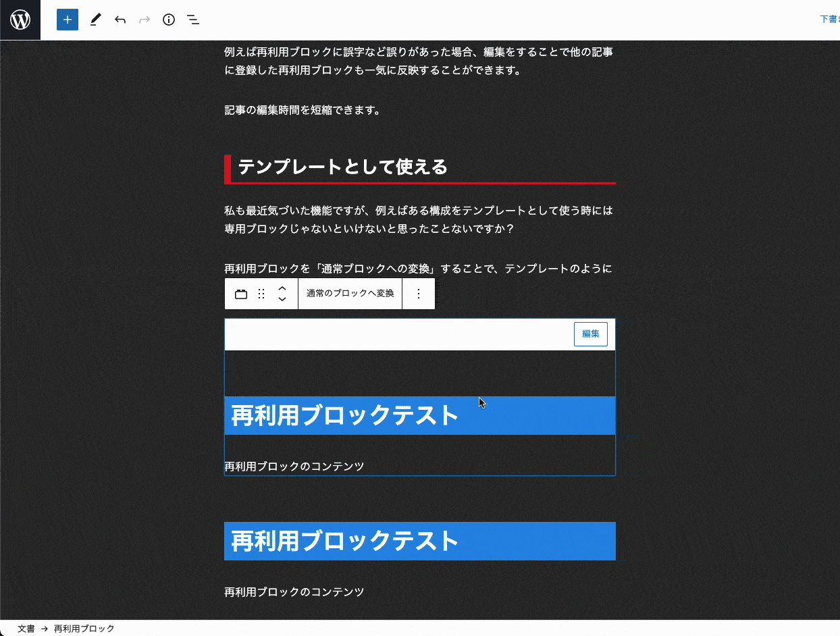The image size is (840, 636).
Task: Open the block inserter plus button
Action: (x=68, y=20)
